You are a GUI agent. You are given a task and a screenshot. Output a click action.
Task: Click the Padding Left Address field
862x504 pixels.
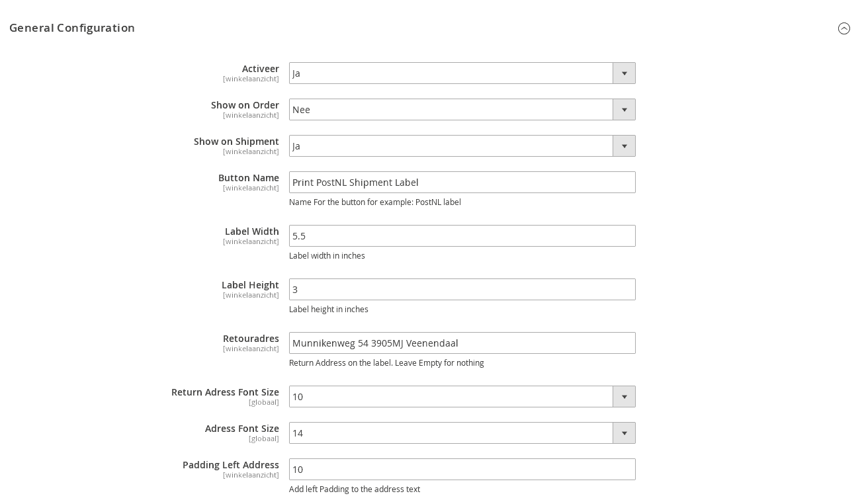click(x=462, y=470)
